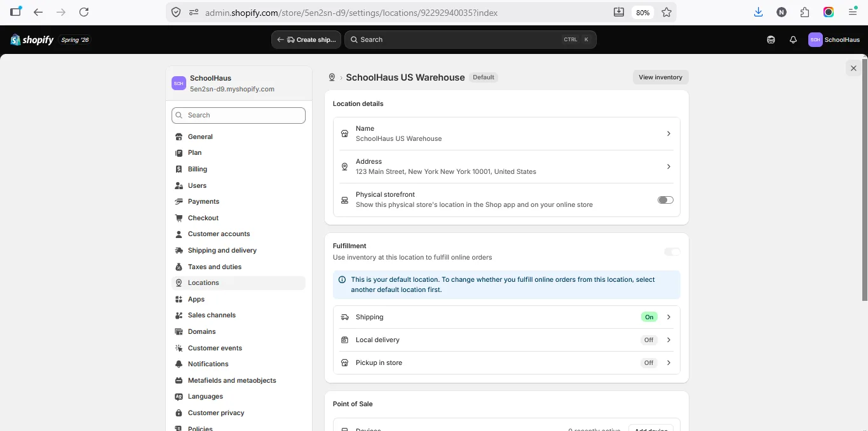
Task: Open Locations settings in sidebar
Action: point(238,283)
